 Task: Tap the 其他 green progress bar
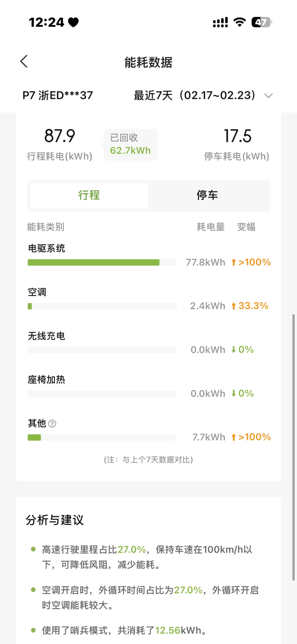(x=34, y=438)
